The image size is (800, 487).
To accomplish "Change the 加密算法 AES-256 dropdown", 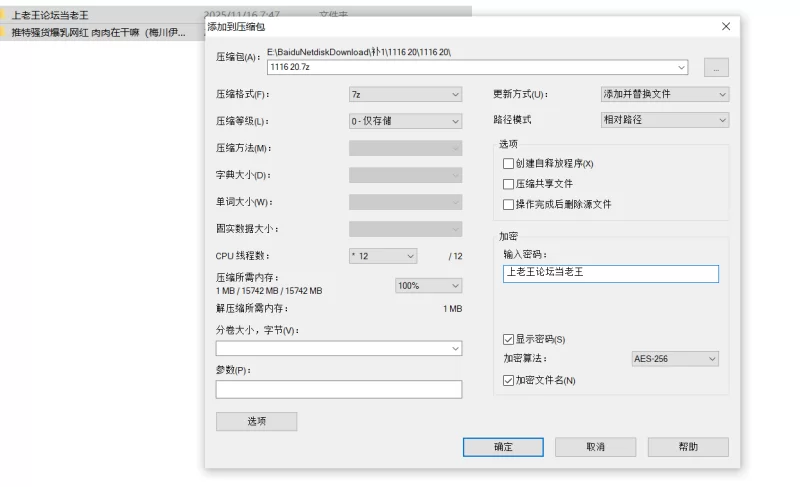I will (x=675, y=359).
